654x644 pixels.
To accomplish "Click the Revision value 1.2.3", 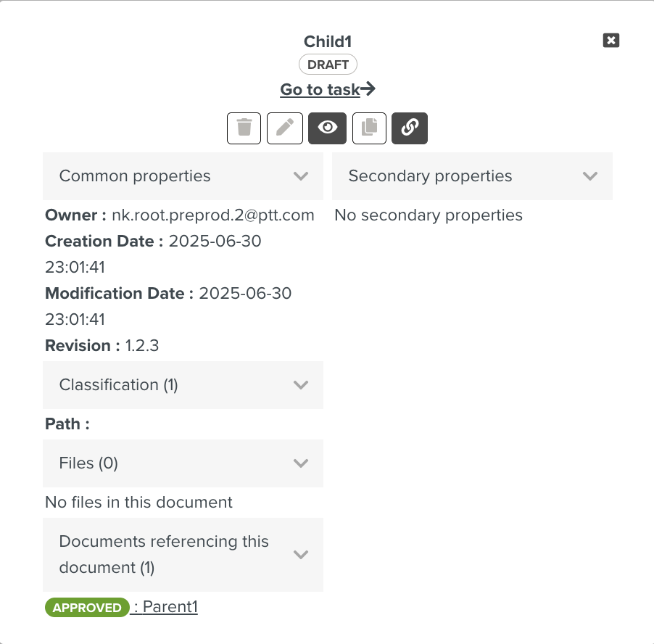I will click(x=141, y=346).
